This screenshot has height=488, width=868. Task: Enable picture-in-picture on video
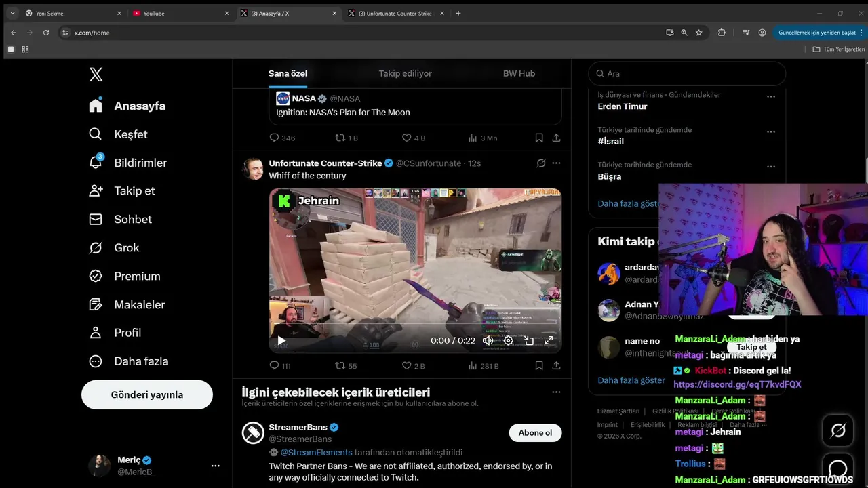529,340
